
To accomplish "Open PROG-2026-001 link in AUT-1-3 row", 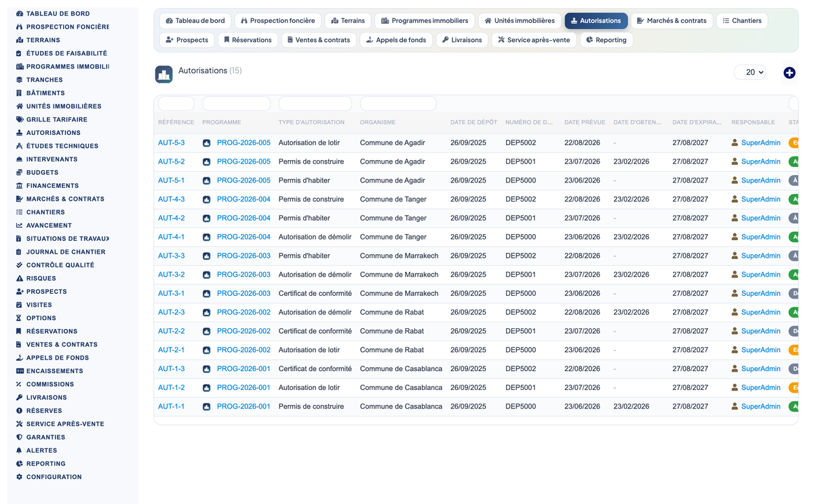I will pos(244,369).
